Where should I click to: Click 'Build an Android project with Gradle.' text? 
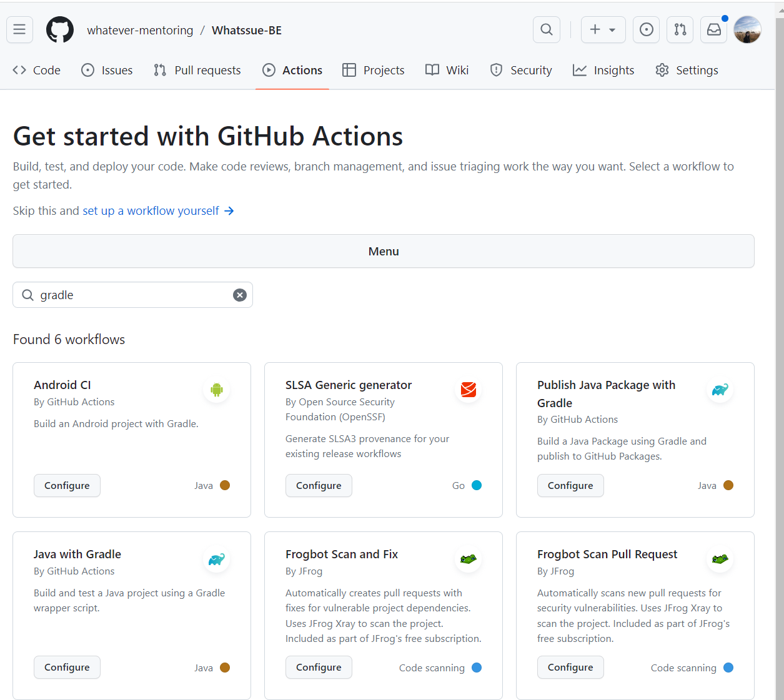tap(116, 423)
